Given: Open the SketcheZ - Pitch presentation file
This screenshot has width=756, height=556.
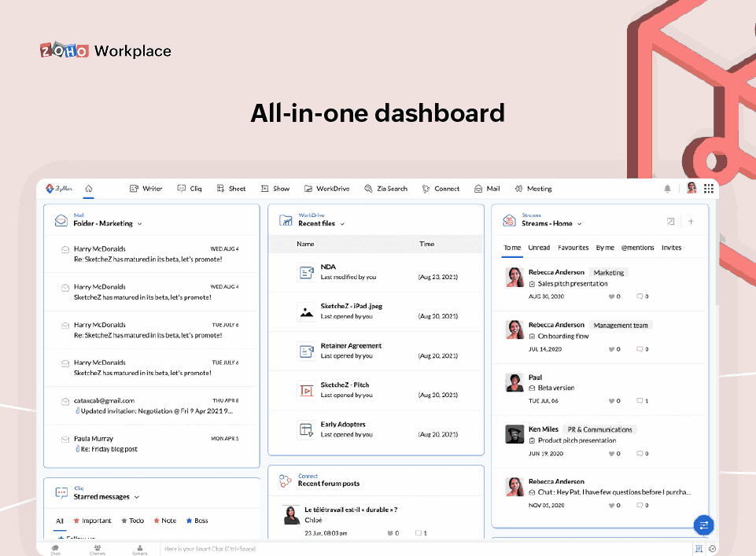Looking at the screenshot, I should pos(376,390).
